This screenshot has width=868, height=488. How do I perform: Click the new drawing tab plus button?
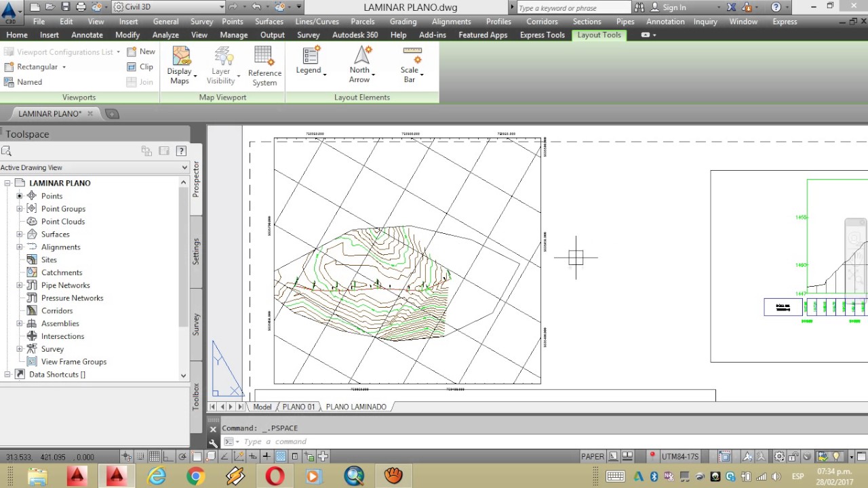point(112,114)
